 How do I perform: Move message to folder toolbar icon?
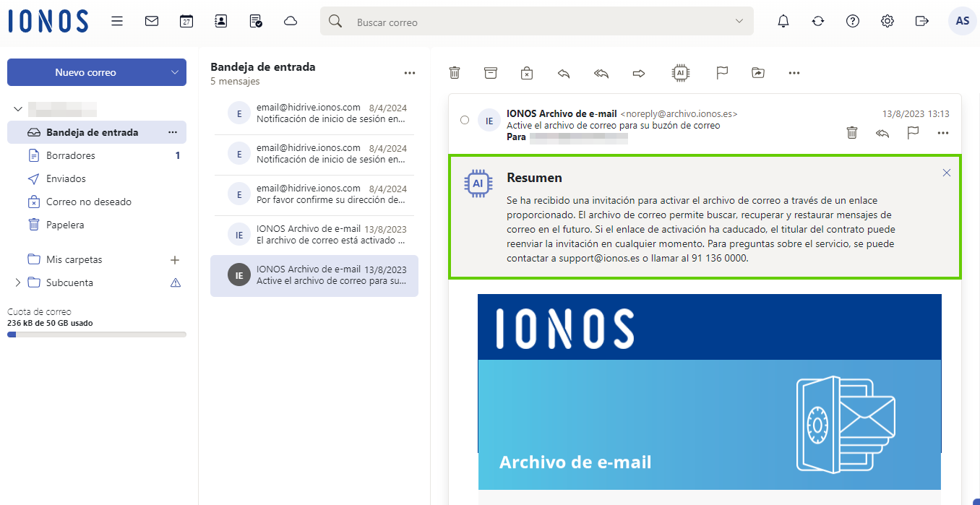click(757, 72)
